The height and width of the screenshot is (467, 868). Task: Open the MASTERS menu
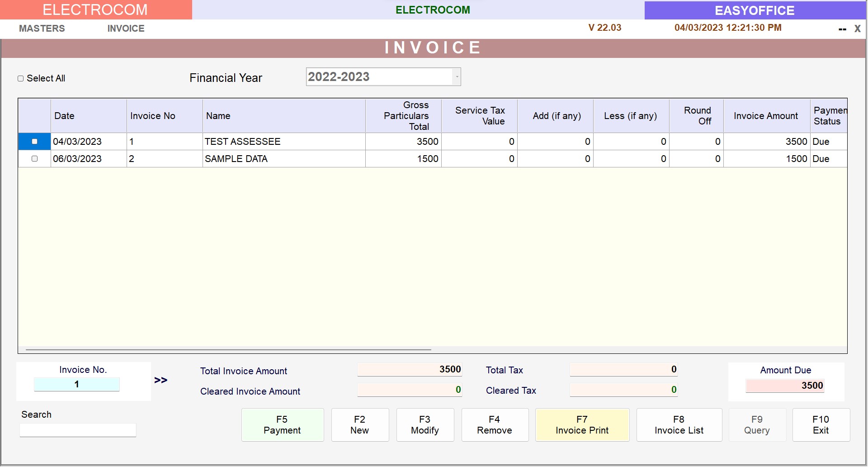pos(42,28)
